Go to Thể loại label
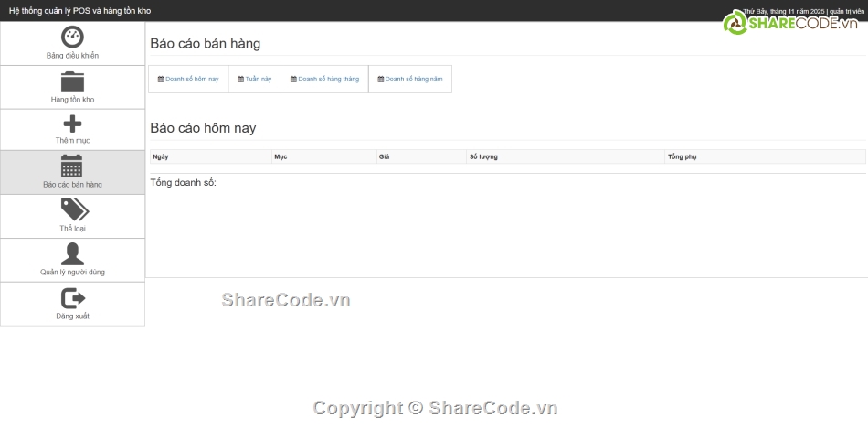The height and width of the screenshot is (429, 868). click(x=72, y=229)
